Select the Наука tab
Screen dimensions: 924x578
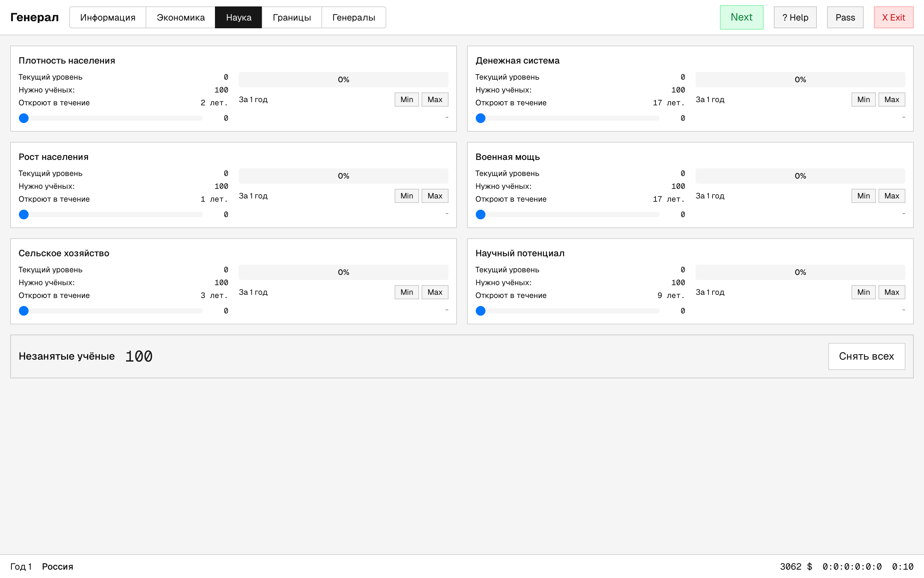tap(239, 18)
